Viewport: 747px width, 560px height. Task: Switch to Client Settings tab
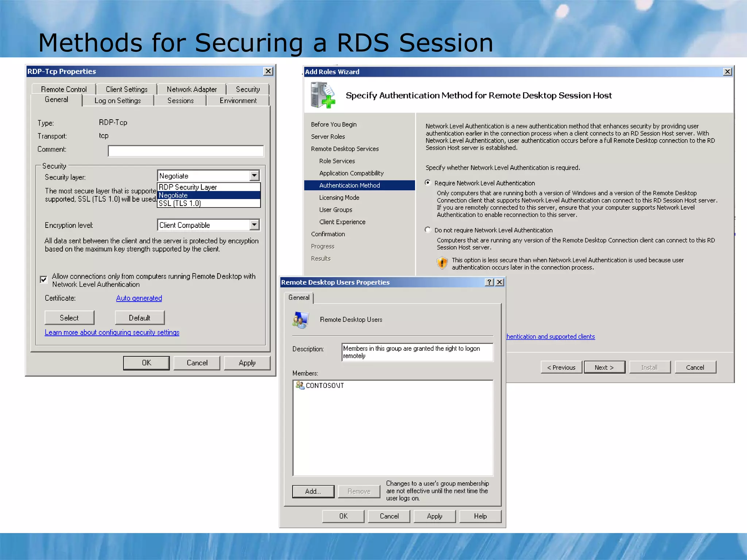pyautogui.click(x=127, y=89)
